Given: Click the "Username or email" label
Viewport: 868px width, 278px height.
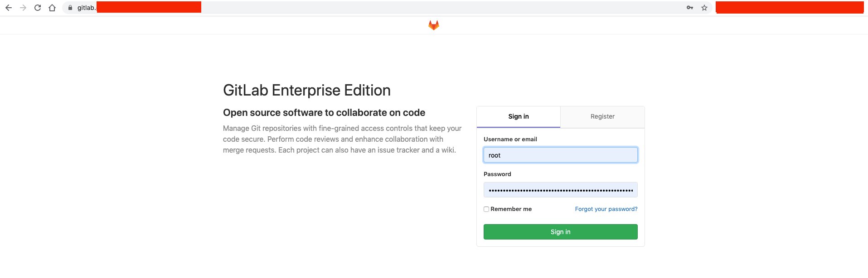Looking at the screenshot, I should coord(510,139).
